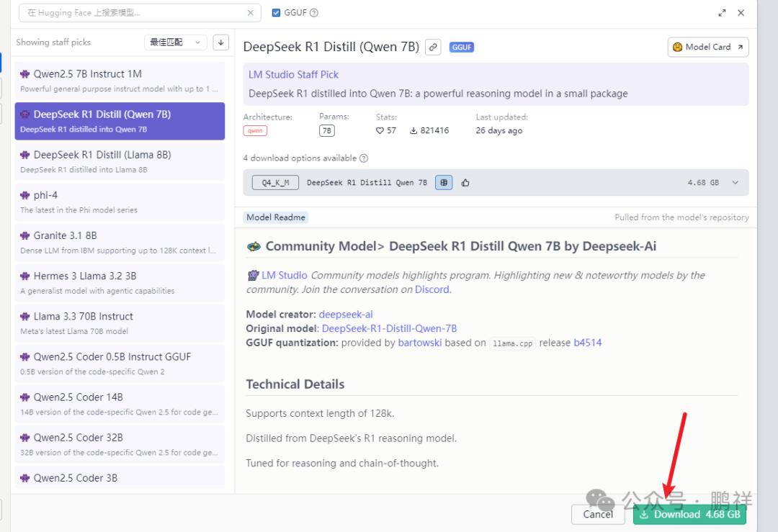Open DeepSeek-R1-Distill-Qwen-7B original model link
The image size is (778, 532).
click(390, 329)
